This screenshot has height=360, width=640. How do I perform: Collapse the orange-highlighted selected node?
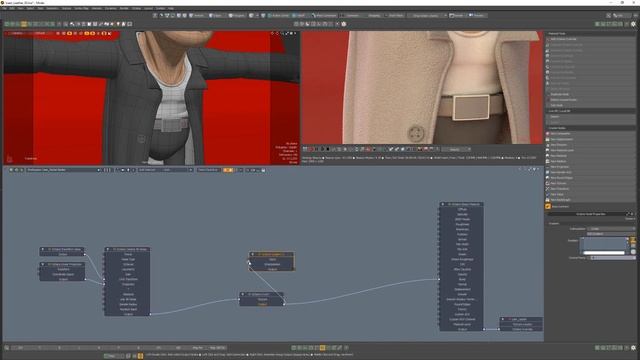[252, 254]
